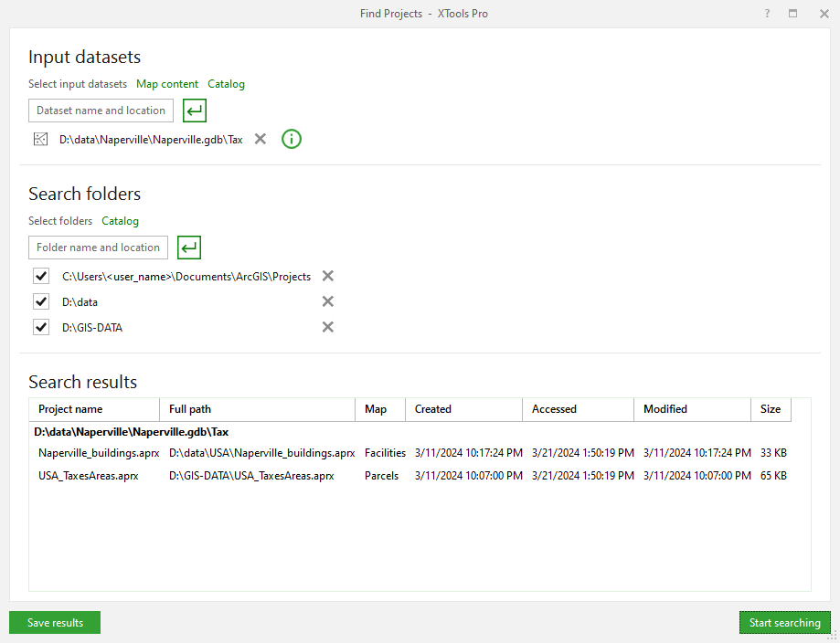
Task: Sort results by Map column
Action: click(380, 409)
